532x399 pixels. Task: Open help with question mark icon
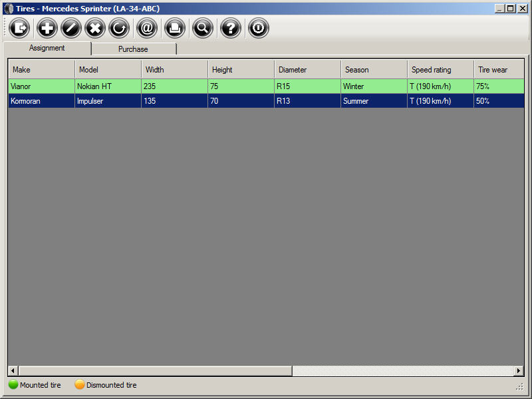tap(230, 28)
